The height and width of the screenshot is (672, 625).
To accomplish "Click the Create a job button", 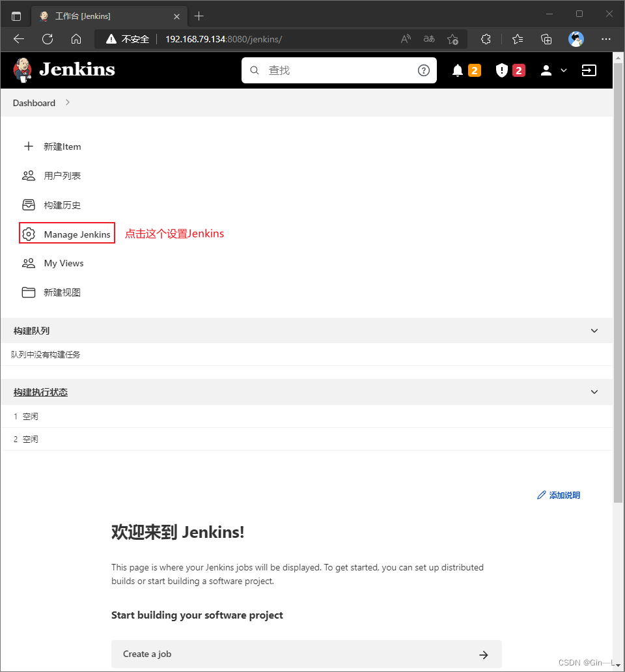I will (x=306, y=654).
